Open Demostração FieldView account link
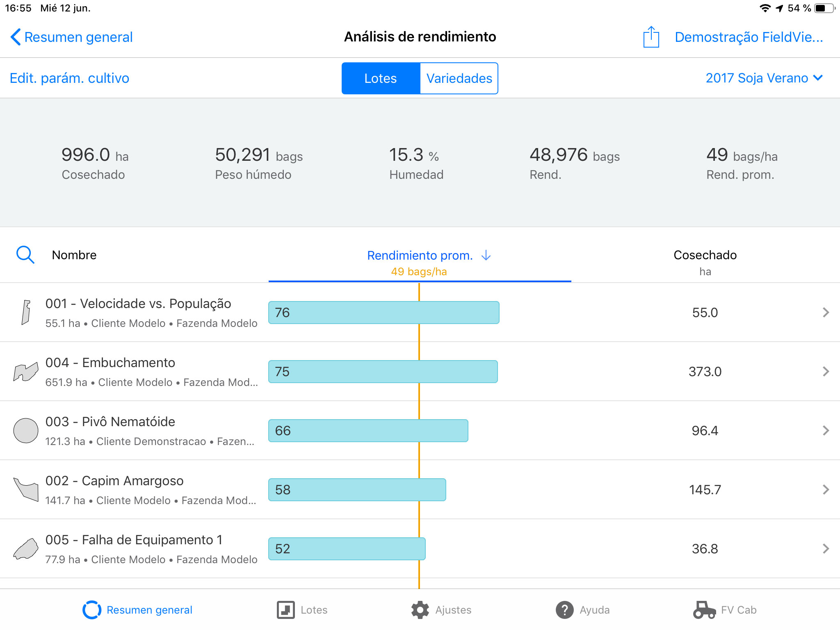Image resolution: width=840 pixels, height=630 pixels. pyautogui.click(x=749, y=37)
